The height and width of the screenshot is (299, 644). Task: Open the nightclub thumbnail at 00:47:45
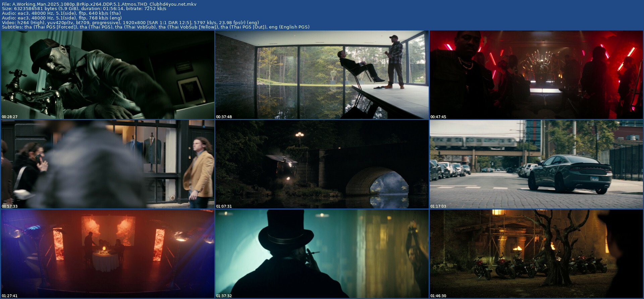click(536, 75)
